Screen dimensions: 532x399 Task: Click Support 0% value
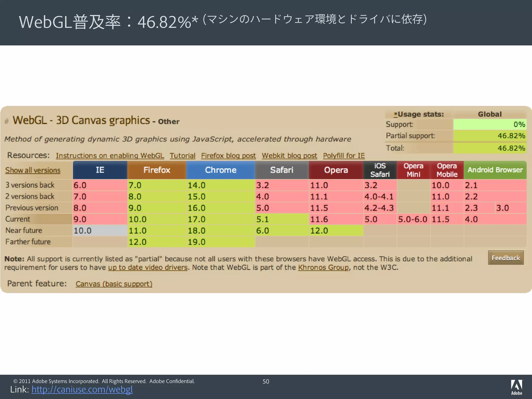tap(490, 124)
